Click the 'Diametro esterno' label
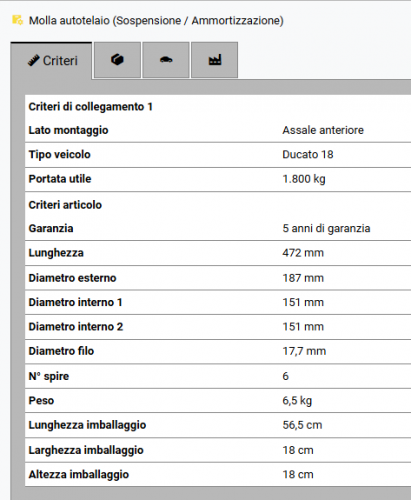This screenshot has height=500, width=411. pos(72,278)
